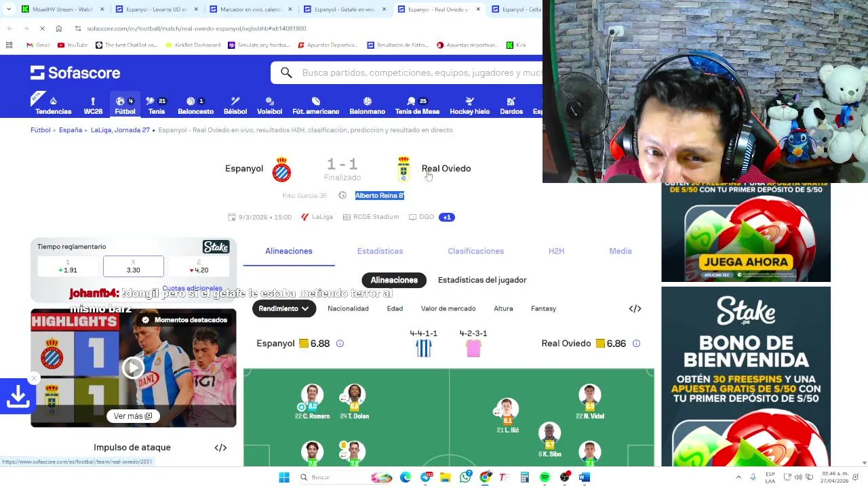Open the WC26 section
The height and width of the screenshot is (488, 868).
pyautogui.click(x=93, y=106)
